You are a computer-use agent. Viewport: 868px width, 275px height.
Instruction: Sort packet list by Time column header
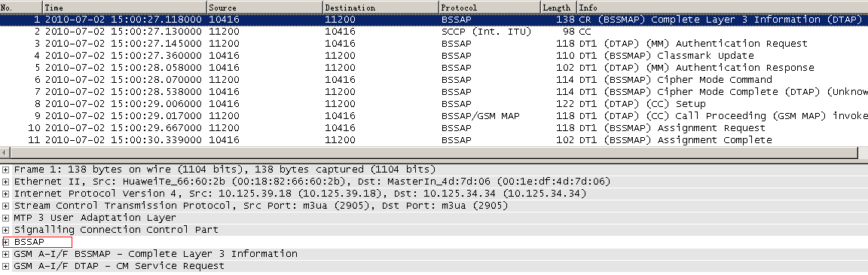click(124, 8)
